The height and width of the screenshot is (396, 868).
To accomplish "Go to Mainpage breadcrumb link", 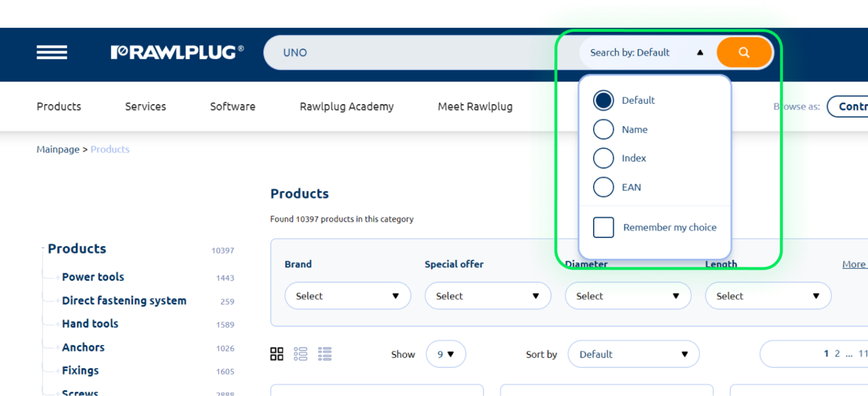I will (x=58, y=149).
